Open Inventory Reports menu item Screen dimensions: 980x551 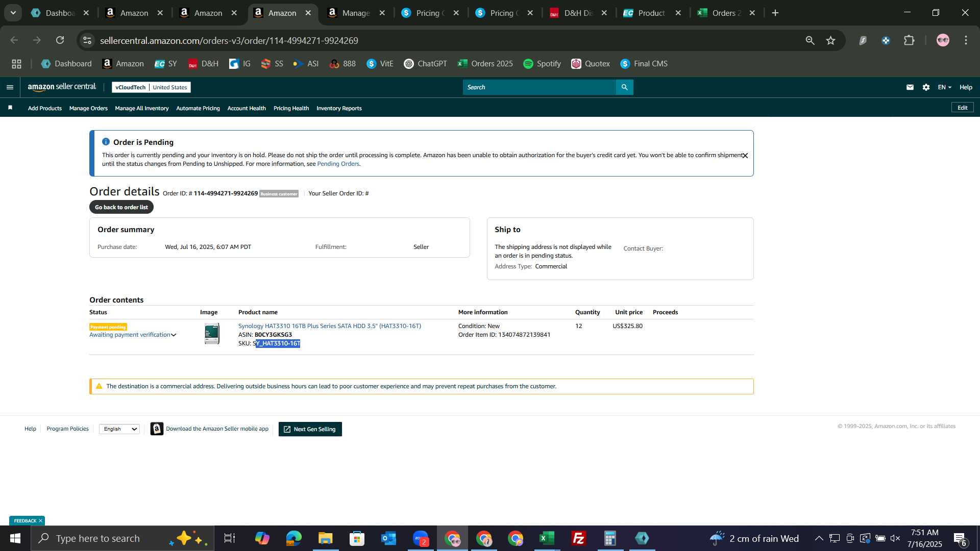(339, 108)
